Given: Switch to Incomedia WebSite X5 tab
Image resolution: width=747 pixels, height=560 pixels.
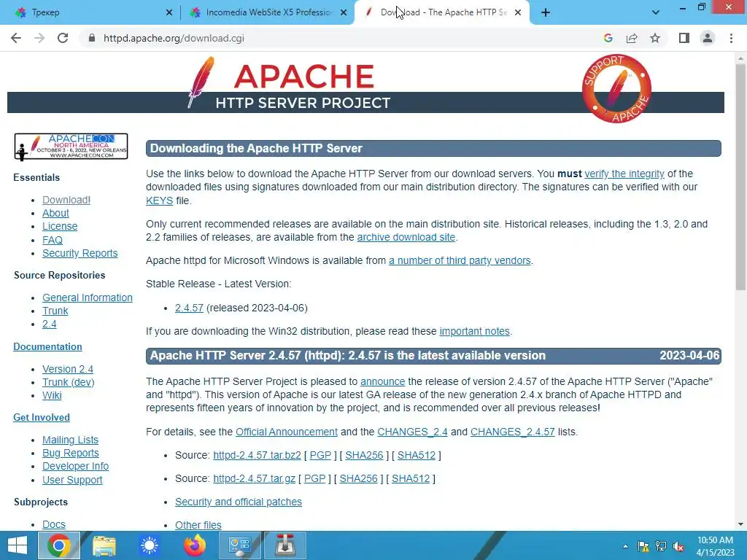Looking at the screenshot, I should click(267, 12).
